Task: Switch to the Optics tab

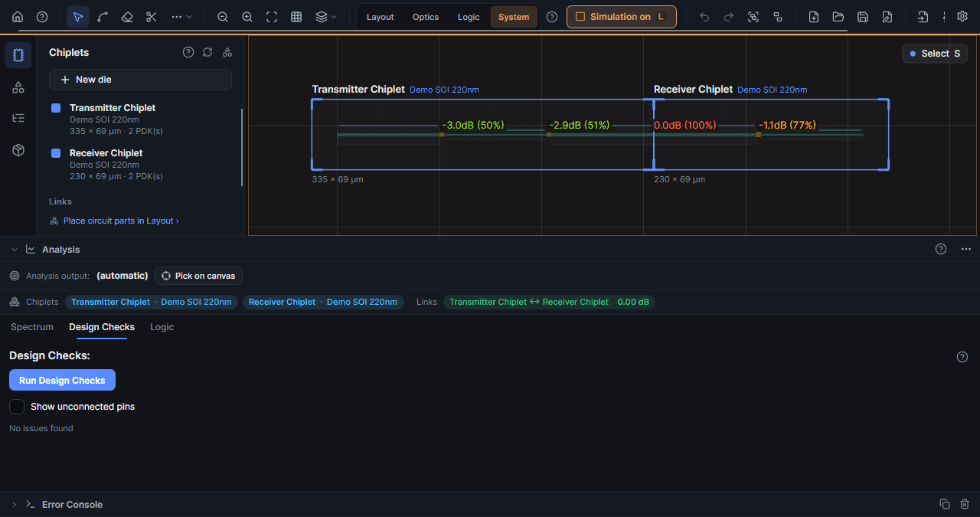Action: click(x=426, y=17)
